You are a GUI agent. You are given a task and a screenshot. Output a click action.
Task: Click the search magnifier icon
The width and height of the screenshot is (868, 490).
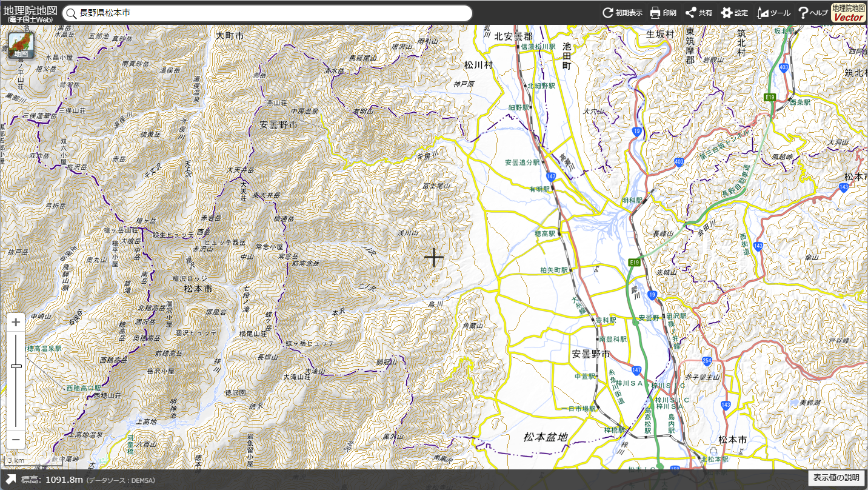click(71, 13)
